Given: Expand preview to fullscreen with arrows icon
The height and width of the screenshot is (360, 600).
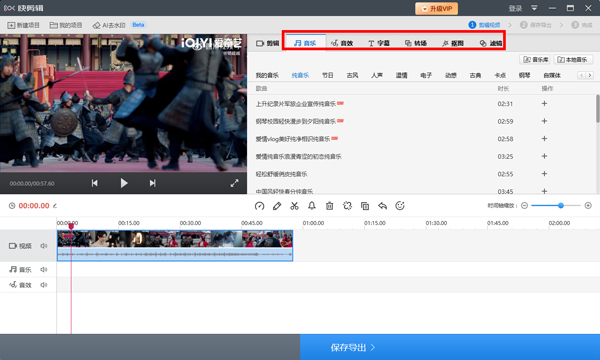Looking at the screenshot, I should (x=235, y=183).
